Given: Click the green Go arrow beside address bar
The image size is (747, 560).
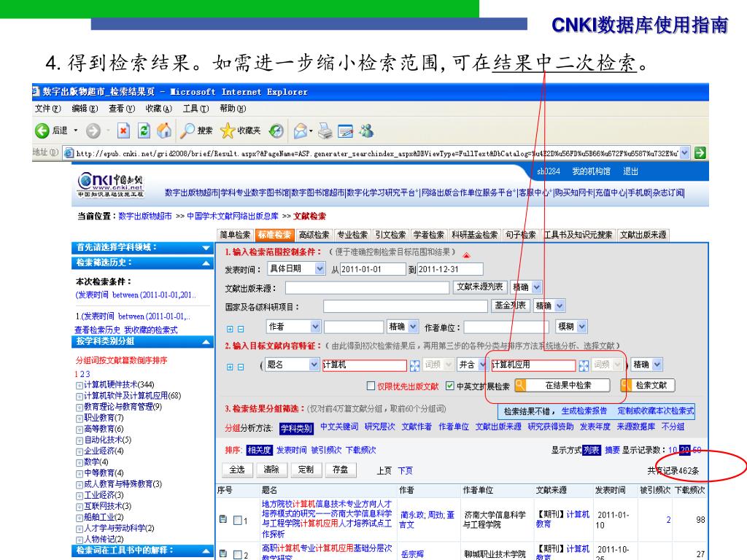Looking at the screenshot, I should pos(700,153).
